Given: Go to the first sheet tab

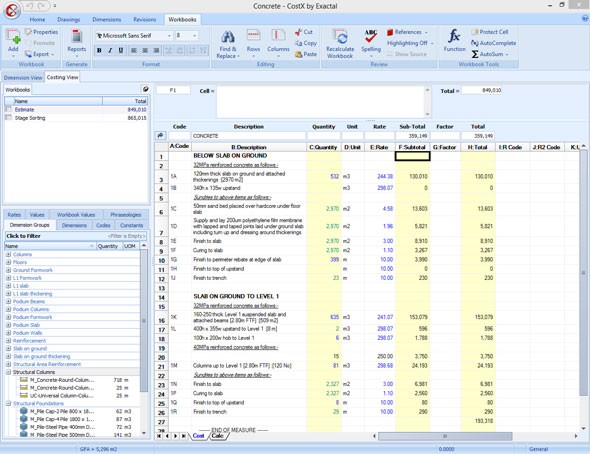Looking at the screenshot, I should pyautogui.click(x=159, y=436).
